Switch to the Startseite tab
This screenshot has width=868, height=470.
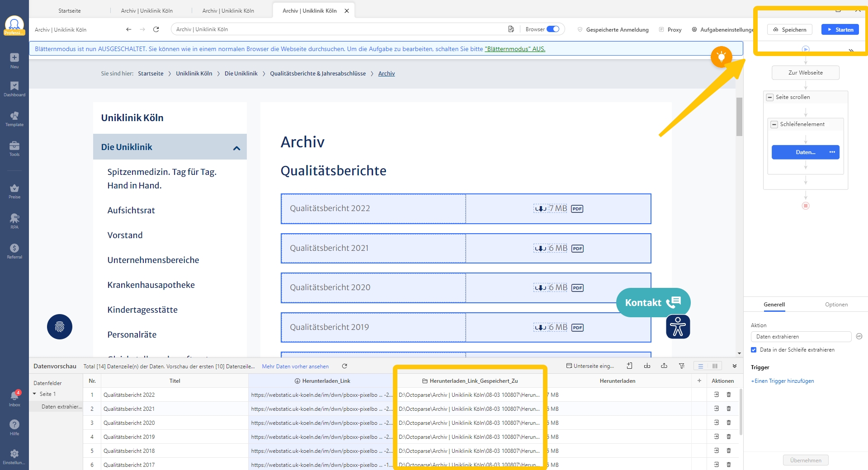70,11
